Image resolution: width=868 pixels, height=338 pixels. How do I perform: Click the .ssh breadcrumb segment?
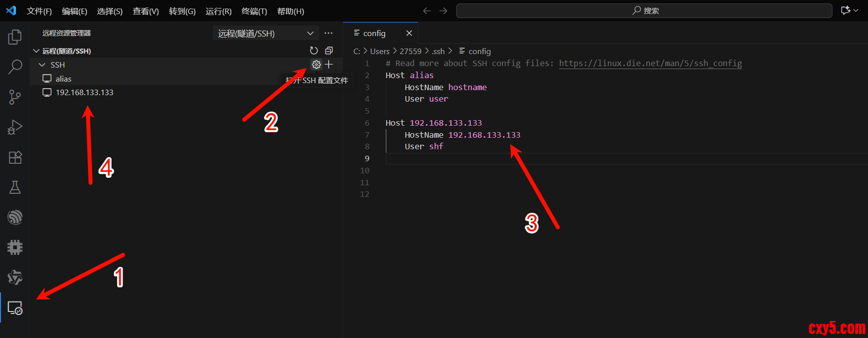click(438, 51)
